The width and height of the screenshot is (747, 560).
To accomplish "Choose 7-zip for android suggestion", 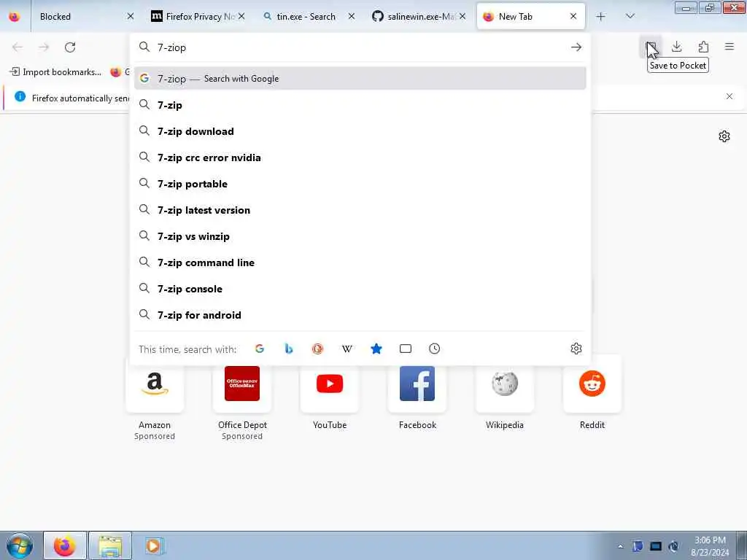I will [360, 315].
